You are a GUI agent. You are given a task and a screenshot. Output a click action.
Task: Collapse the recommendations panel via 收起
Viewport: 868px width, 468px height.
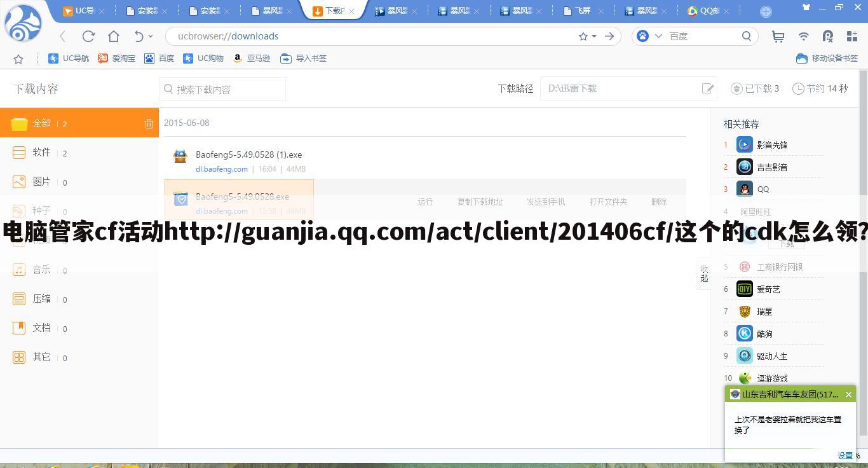pyautogui.click(x=704, y=273)
